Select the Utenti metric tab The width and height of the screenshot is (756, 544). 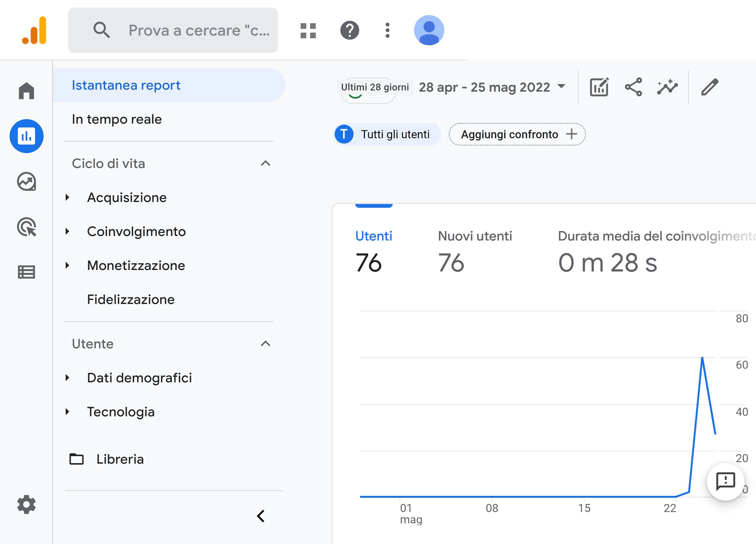(374, 252)
